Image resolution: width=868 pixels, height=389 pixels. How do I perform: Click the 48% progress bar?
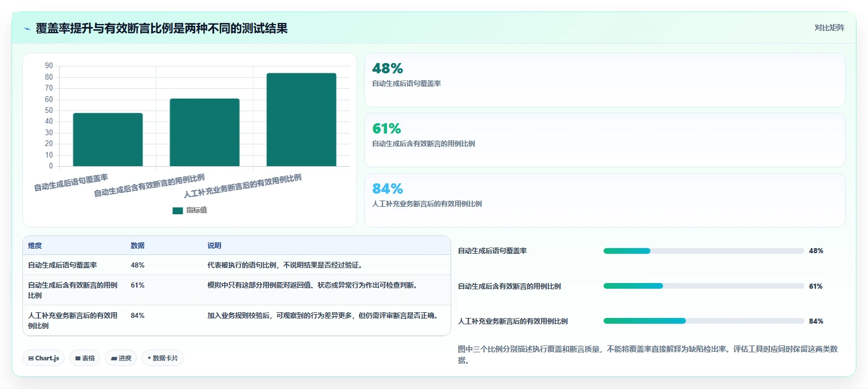click(x=704, y=251)
